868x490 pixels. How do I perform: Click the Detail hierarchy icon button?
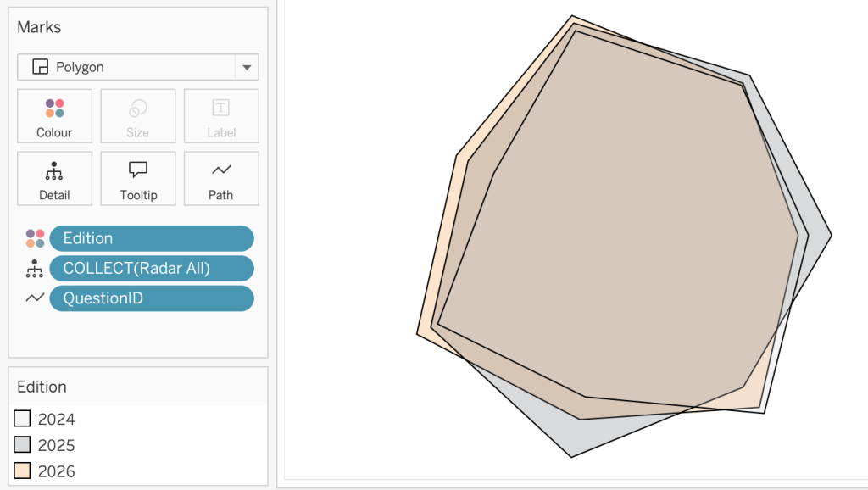click(x=54, y=170)
